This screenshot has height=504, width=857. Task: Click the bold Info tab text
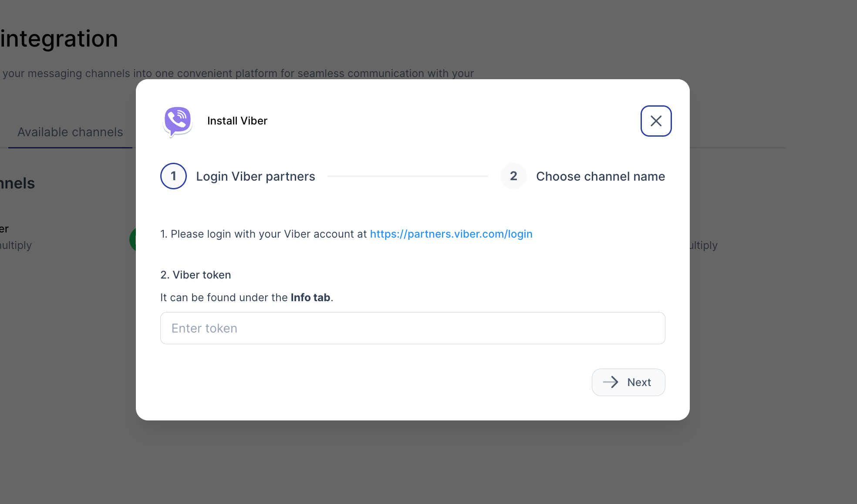310,298
